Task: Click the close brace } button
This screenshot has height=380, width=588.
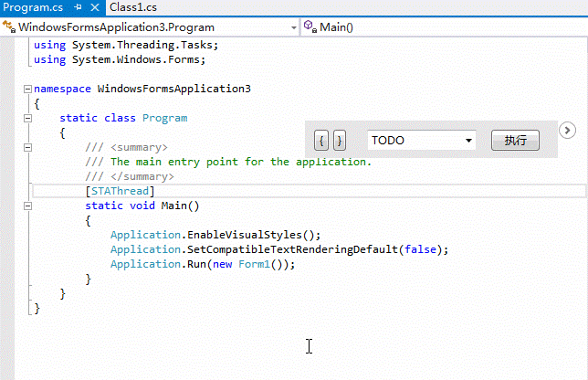Action: pos(340,141)
